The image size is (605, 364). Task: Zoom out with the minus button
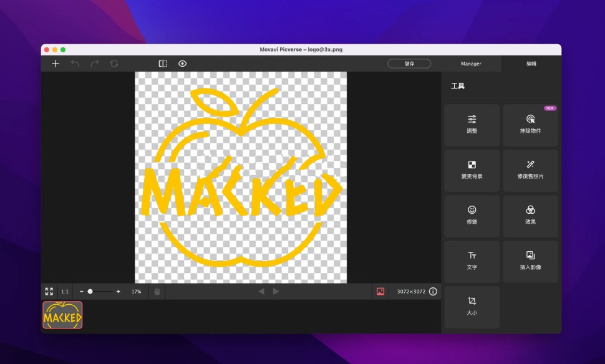(x=82, y=292)
